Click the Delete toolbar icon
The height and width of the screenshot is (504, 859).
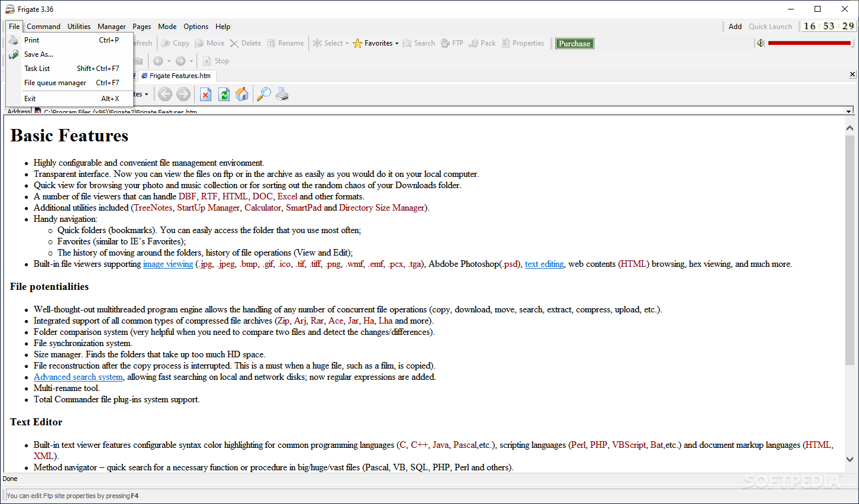234,43
